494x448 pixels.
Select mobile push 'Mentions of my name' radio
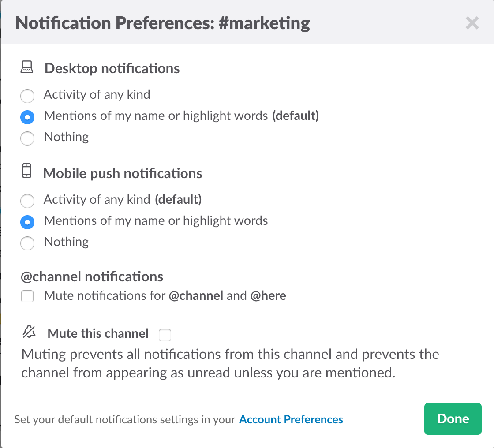coord(27,222)
